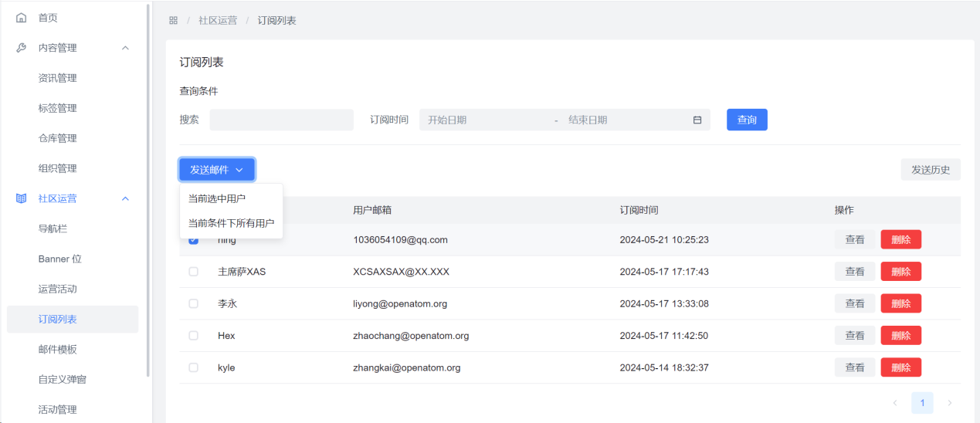The height and width of the screenshot is (423, 980).
Task: Click email XCSAXSAX@XX.XXX
Action: 401,272
